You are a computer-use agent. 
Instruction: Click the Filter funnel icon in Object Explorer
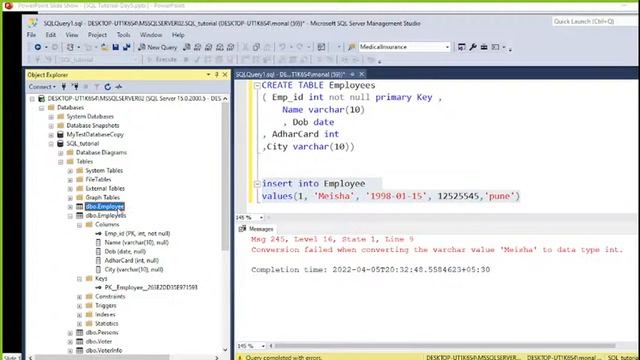[x=97, y=87]
